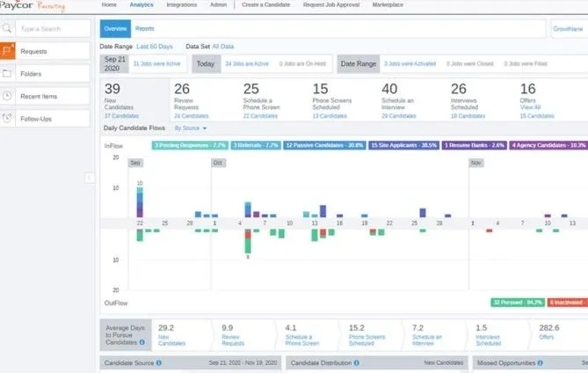Click the Create a Candidate link
This screenshot has height=373, width=588.
tap(266, 5)
